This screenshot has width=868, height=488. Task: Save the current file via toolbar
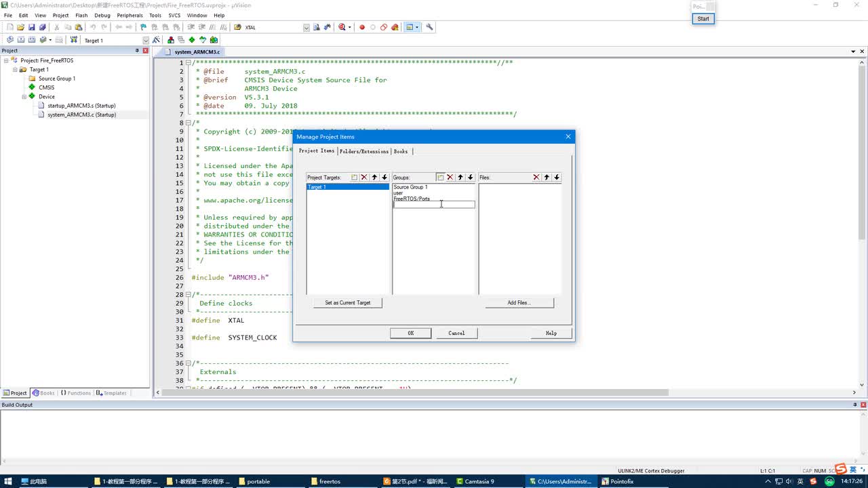tap(31, 27)
